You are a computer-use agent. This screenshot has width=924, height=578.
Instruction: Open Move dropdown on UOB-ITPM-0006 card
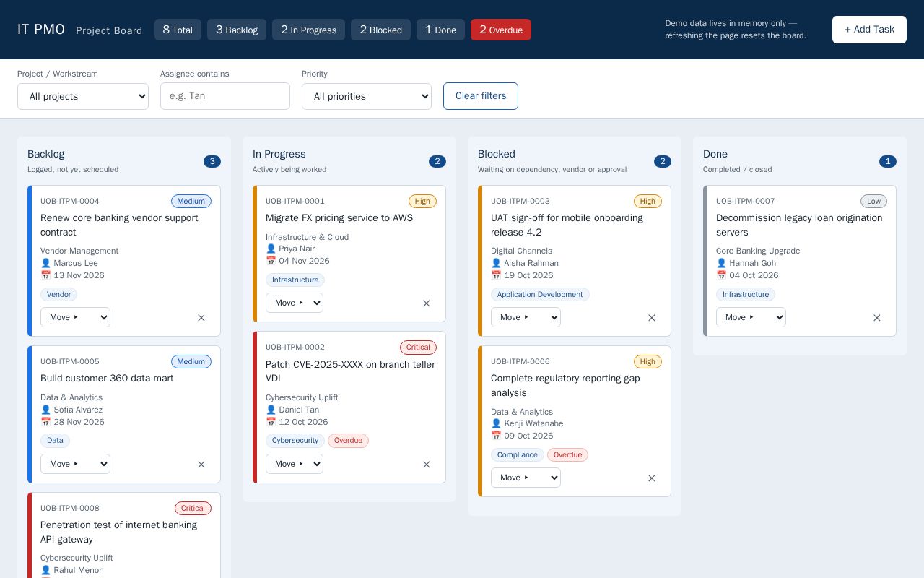[526, 478]
